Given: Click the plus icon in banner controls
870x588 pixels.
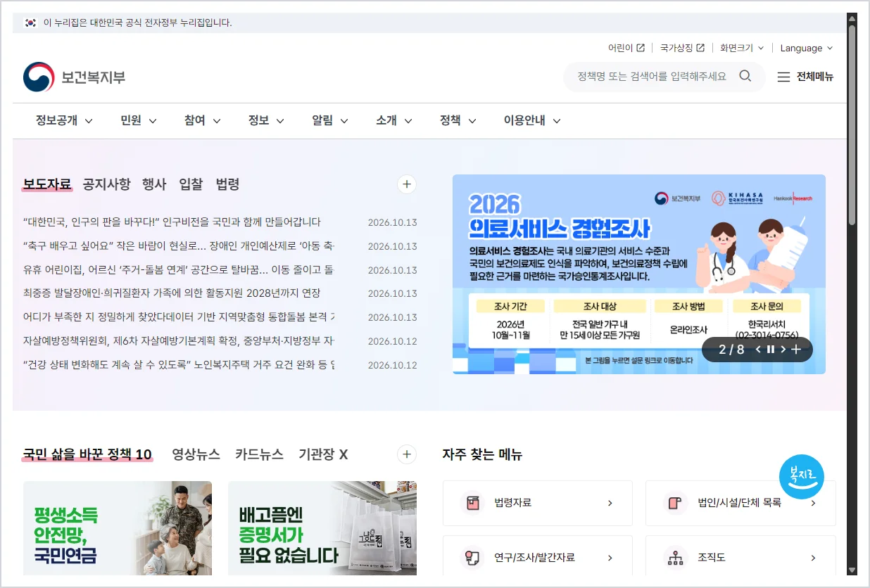Looking at the screenshot, I should point(796,350).
